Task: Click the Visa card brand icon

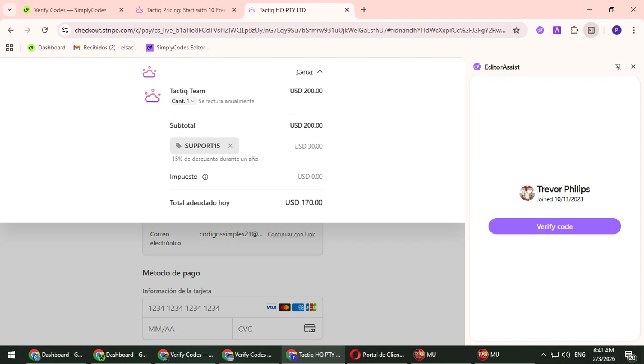Action: [271, 307]
